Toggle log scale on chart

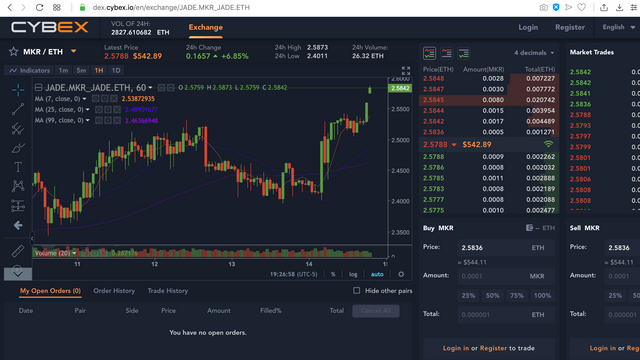353,274
